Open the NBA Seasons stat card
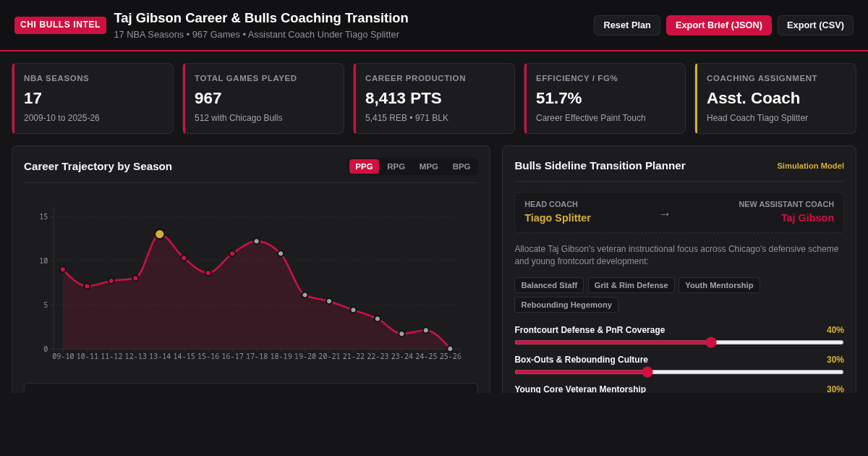868x456 pixels. pos(93,98)
